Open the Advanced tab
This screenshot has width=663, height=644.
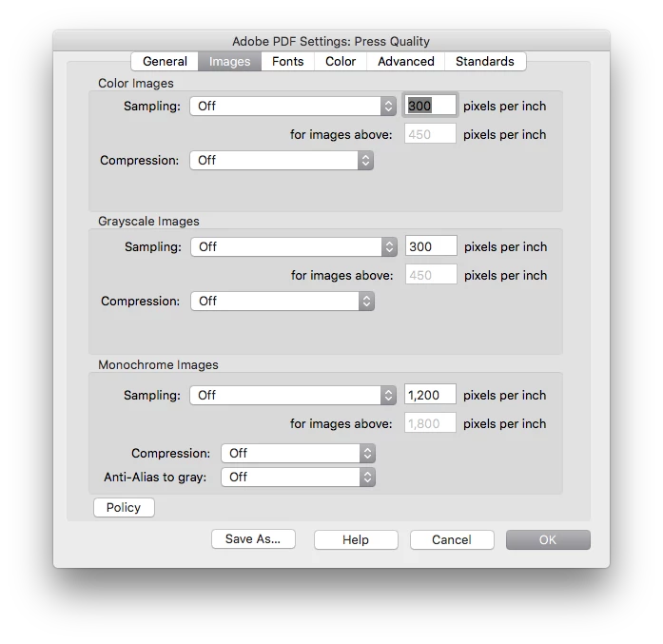[x=406, y=62]
